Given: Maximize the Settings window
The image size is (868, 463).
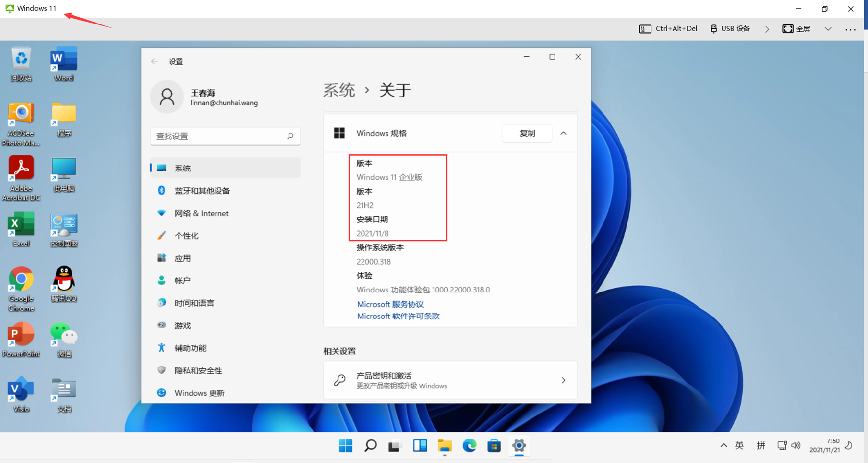Looking at the screenshot, I should point(552,57).
